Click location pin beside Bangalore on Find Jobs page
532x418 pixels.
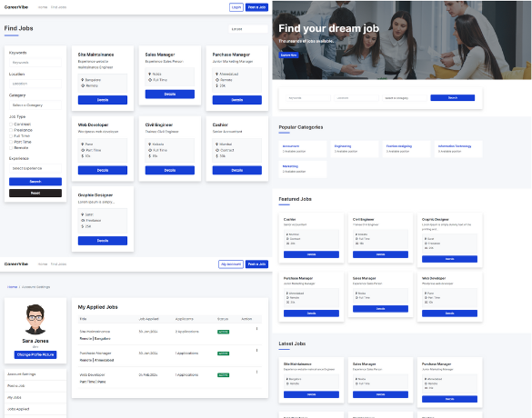click(x=83, y=80)
